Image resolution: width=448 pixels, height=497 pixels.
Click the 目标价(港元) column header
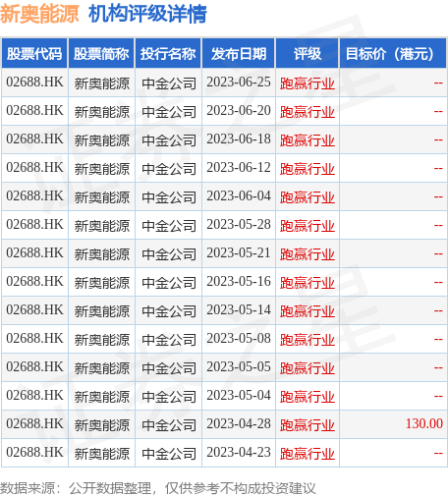click(393, 53)
